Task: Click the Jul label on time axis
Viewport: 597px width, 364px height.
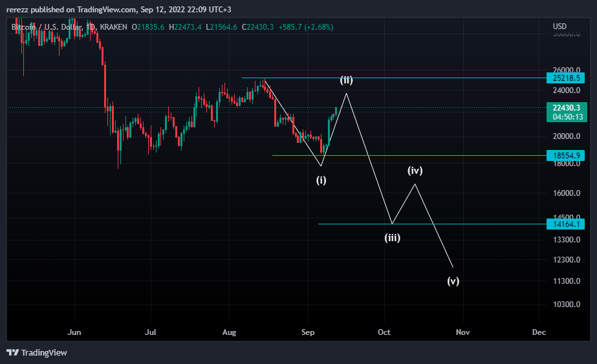Action: coord(151,332)
